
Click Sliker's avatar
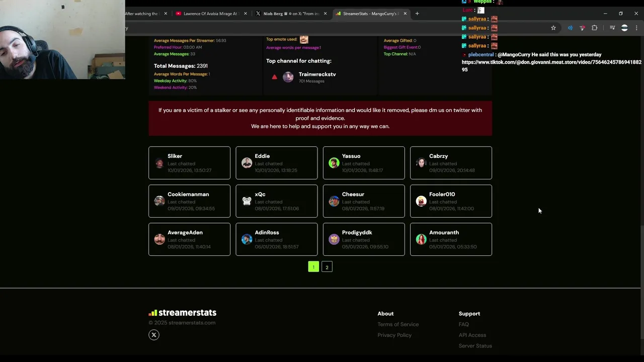pyautogui.click(x=159, y=163)
